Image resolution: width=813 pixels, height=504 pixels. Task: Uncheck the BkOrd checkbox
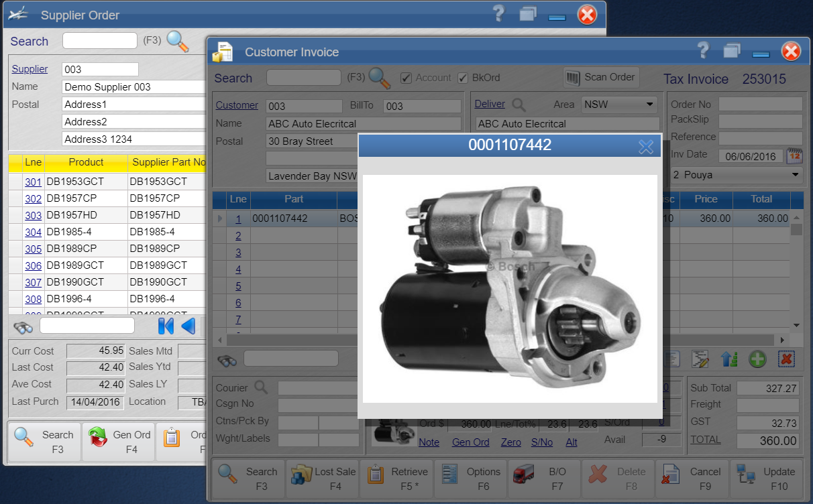pos(463,78)
